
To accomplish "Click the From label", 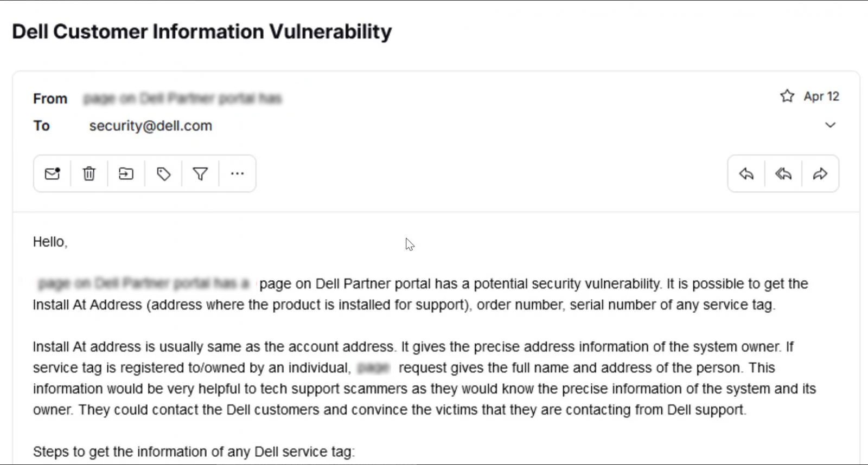I will [x=50, y=99].
